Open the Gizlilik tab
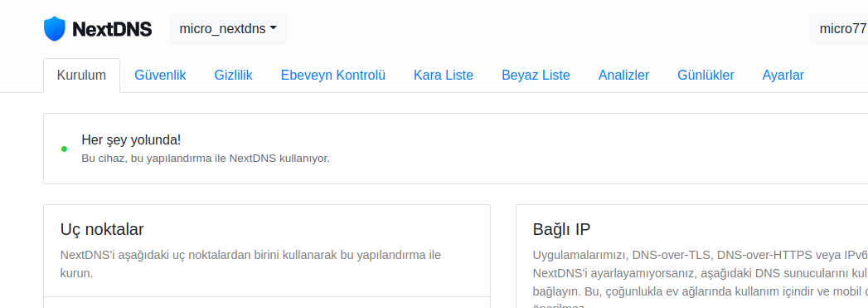This screenshot has width=868, height=308. (x=233, y=76)
